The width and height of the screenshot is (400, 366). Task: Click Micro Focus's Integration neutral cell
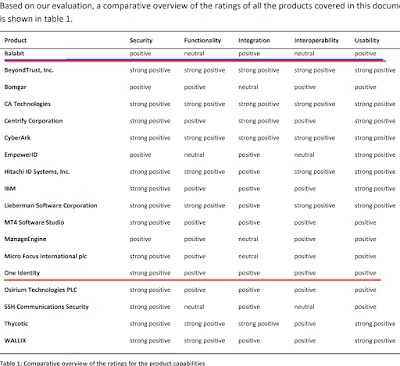click(248, 256)
